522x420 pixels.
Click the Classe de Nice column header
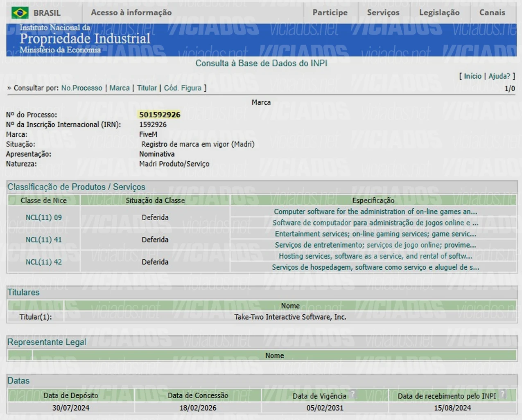coord(44,200)
